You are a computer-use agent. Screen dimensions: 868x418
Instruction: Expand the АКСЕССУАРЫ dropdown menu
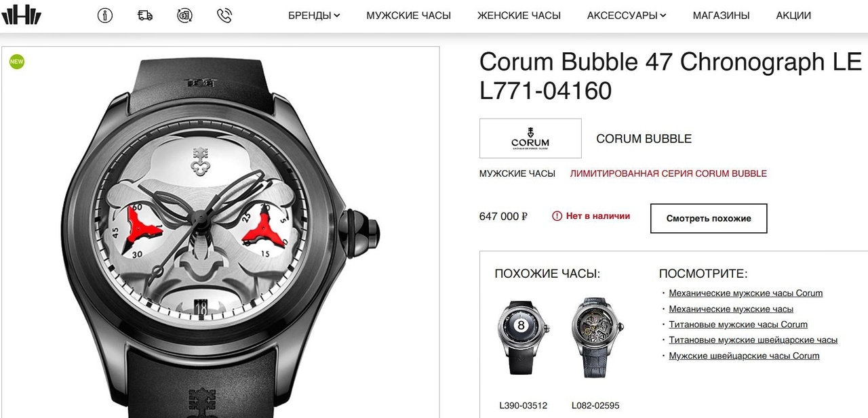click(x=627, y=15)
